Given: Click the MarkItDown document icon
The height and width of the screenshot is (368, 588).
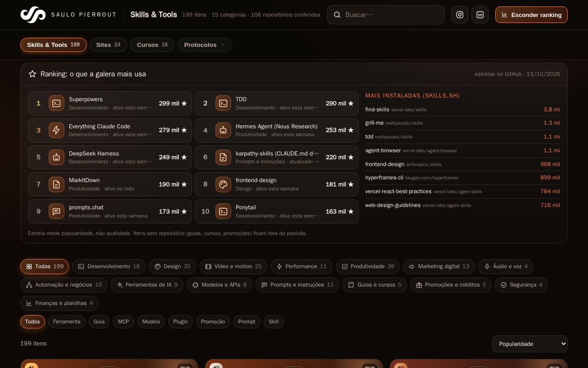Looking at the screenshot, I should tap(56, 184).
